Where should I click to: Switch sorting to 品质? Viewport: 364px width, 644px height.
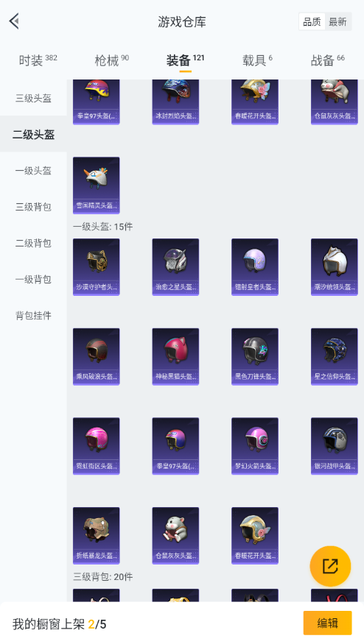pos(312,22)
